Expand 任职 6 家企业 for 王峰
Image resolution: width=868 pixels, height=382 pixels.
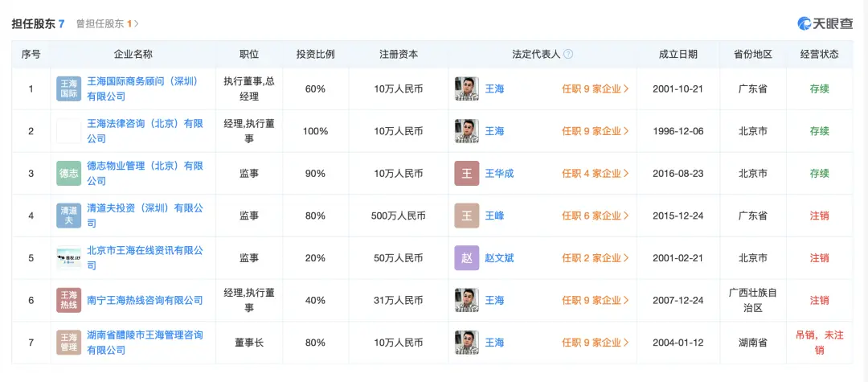tap(595, 216)
